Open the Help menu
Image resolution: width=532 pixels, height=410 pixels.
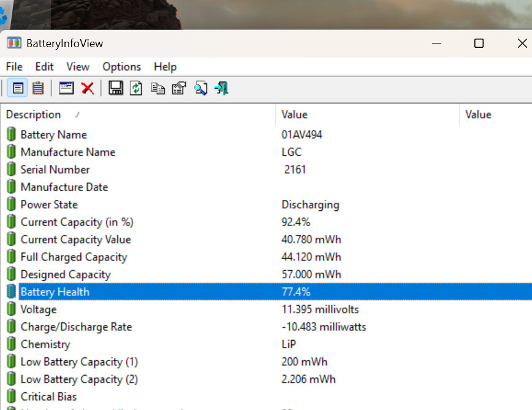tap(165, 67)
